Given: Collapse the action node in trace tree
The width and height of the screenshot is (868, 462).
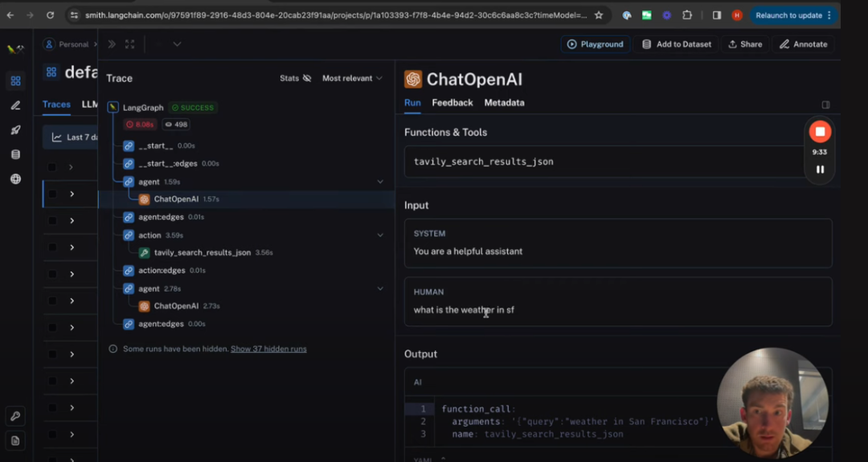Looking at the screenshot, I should click(380, 235).
